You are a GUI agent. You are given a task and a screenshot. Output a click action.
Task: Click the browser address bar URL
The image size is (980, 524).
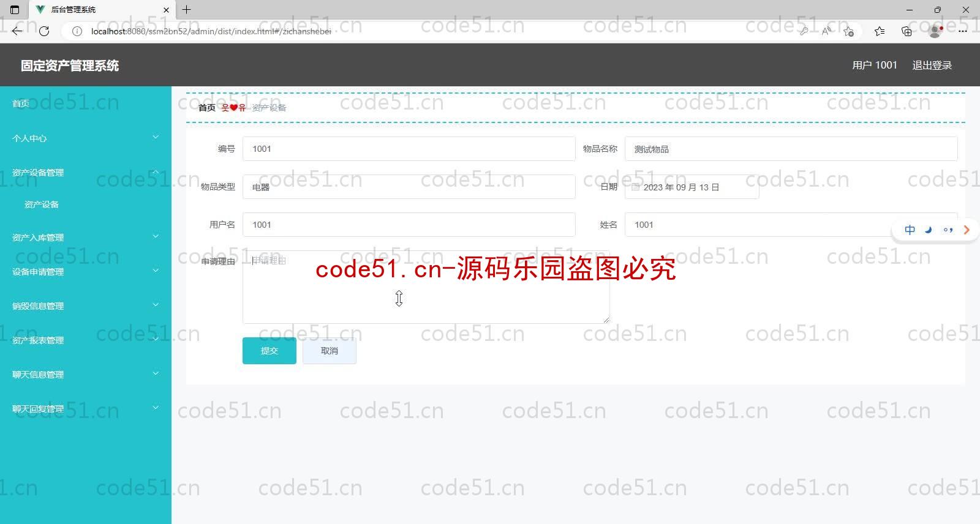pyautogui.click(x=211, y=31)
